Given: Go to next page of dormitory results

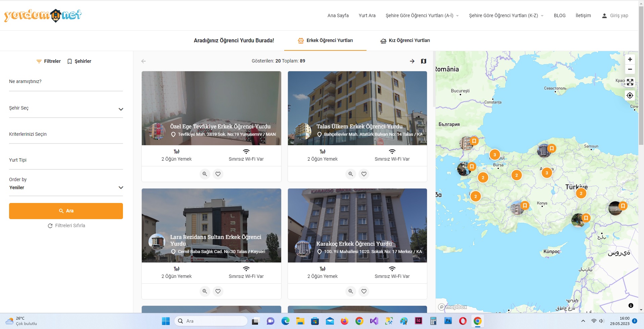Looking at the screenshot, I should coord(412,61).
